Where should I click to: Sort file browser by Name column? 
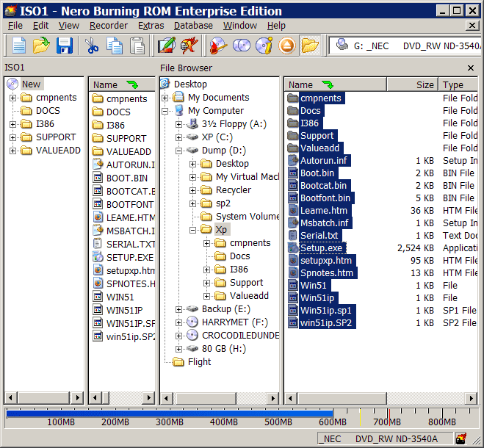(335, 84)
